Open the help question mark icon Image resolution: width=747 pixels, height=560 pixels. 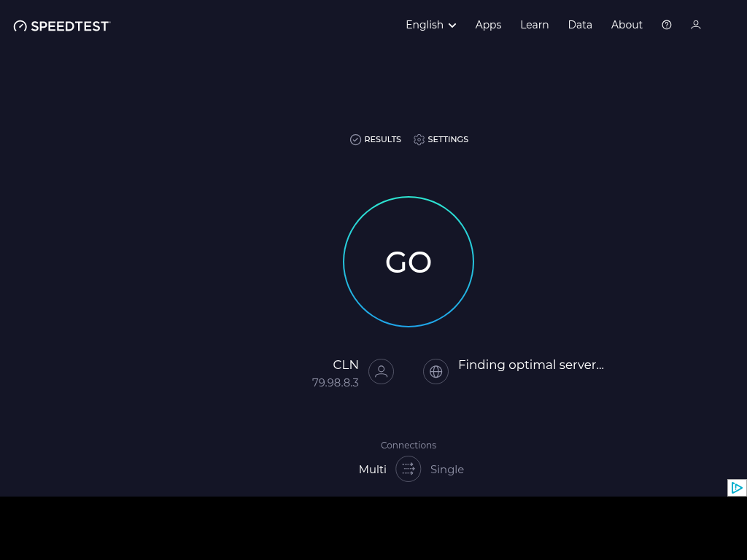[x=667, y=25]
